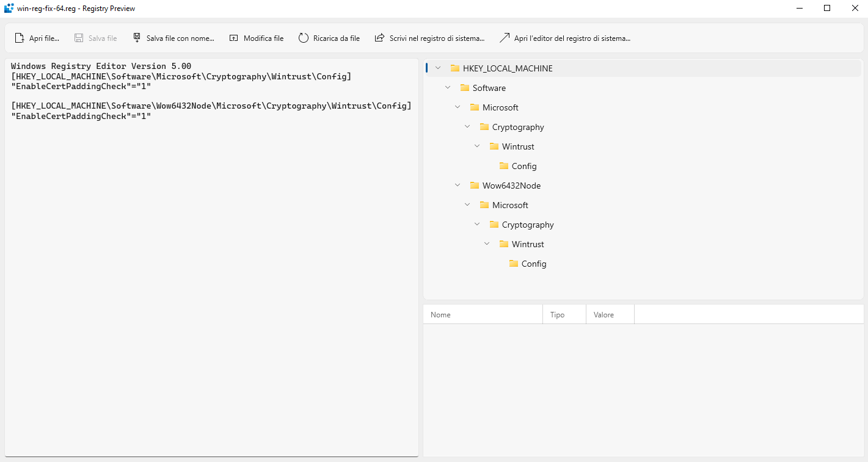Select the Microsoft key under Software
The height and width of the screenshot is (462, 868).
click(x=500, y=107)
